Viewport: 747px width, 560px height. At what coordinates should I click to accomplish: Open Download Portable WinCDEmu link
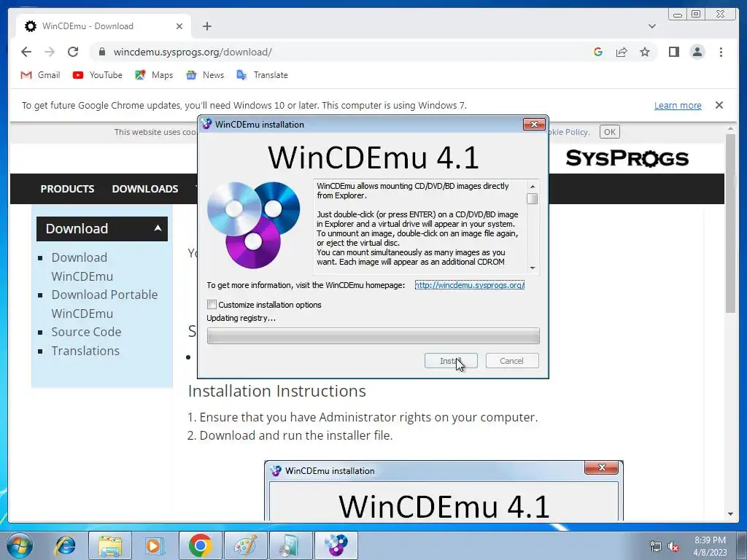[104, 304]
